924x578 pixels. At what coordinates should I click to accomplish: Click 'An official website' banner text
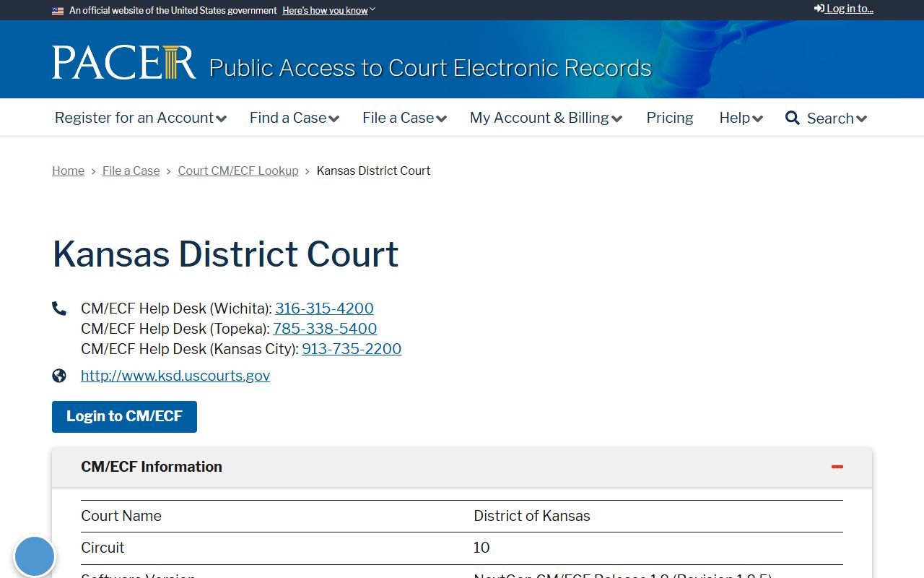(173, 11)
